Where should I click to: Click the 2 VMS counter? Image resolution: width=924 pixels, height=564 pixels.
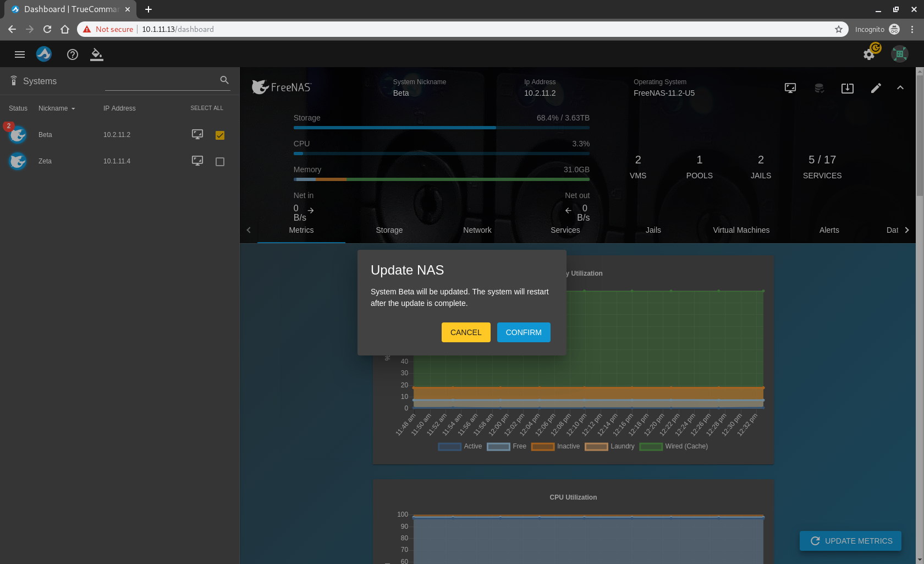(638, 167)
